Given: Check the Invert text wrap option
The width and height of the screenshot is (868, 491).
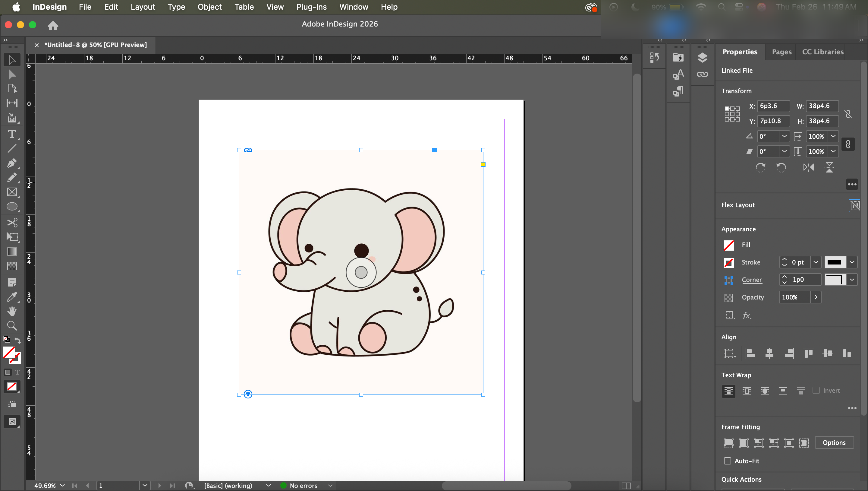Looking at the screenshot, I should 816,390.
